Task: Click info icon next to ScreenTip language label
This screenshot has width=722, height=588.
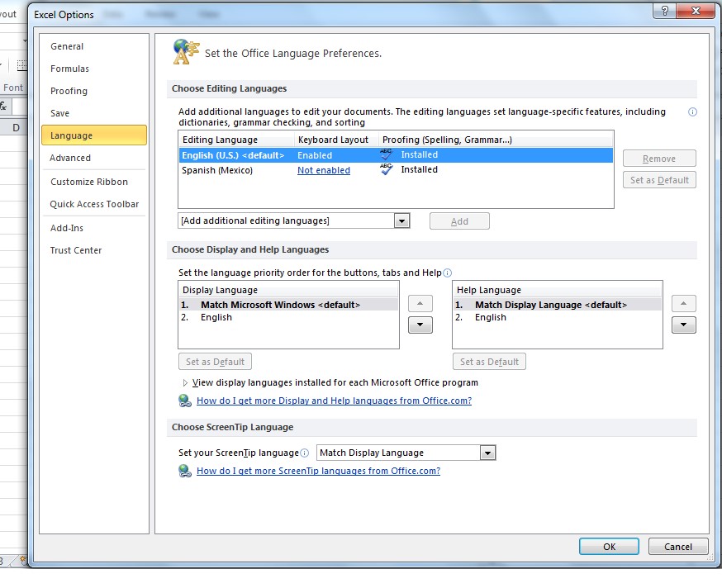Action: [x=304, y=453]
